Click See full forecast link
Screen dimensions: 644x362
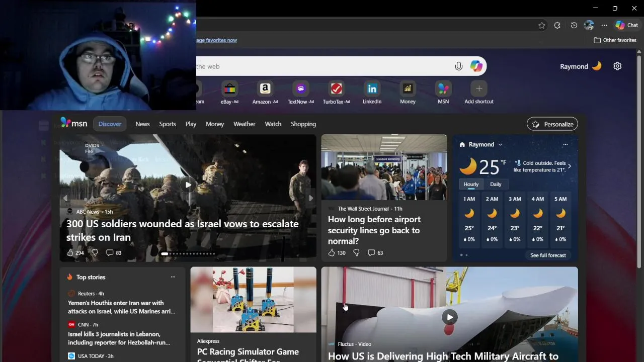(x=548, y=255)
